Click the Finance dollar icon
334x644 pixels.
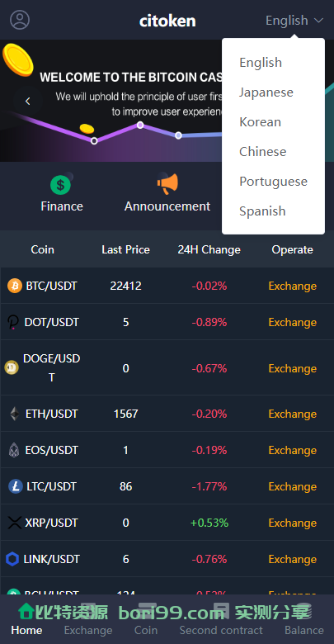pos(61,185)
